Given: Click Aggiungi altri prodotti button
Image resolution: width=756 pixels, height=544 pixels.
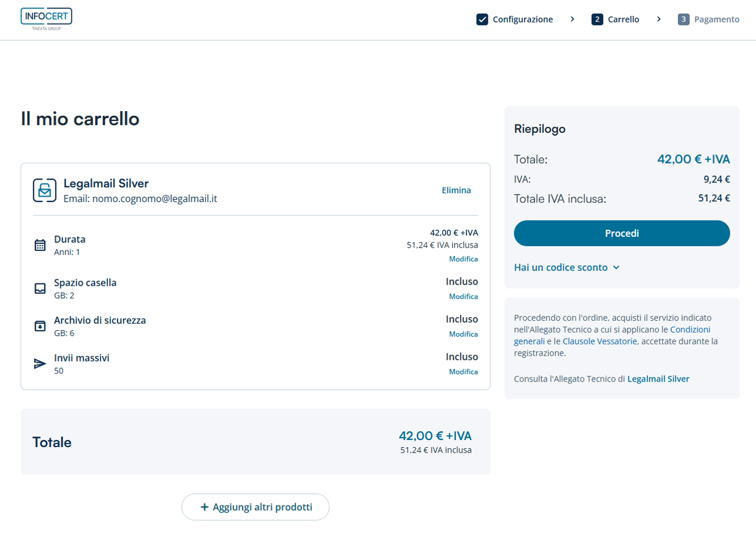Looking at the screenshot, I should tap(255, 507).
